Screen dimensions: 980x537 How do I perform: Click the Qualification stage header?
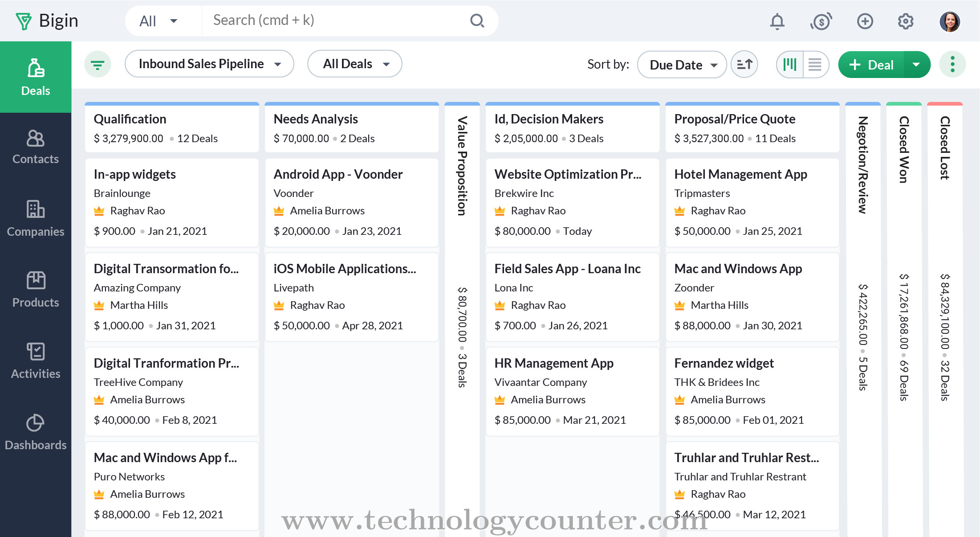pos(172,128)
